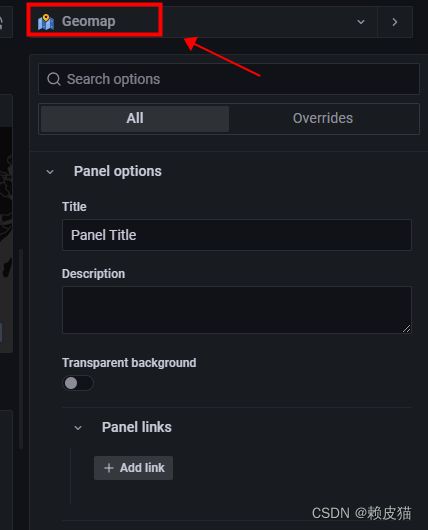This screenshot has height=530, width=428.
Task: Click the Title input with Panel Title
Action: 237,235
